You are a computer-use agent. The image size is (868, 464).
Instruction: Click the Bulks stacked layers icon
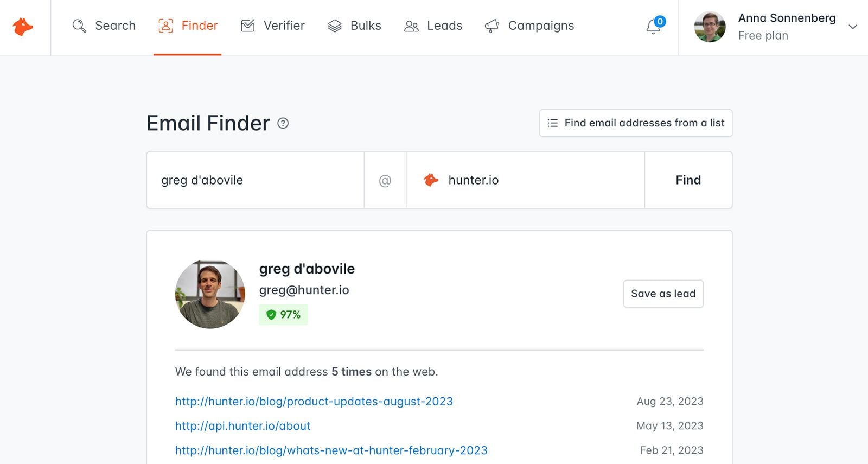pos(335,26)
